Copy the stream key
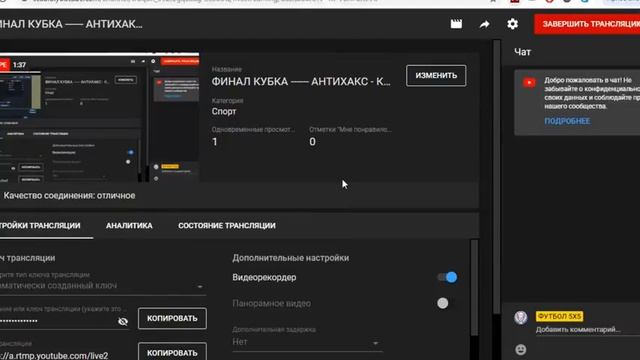 click(x=172, y=318)
